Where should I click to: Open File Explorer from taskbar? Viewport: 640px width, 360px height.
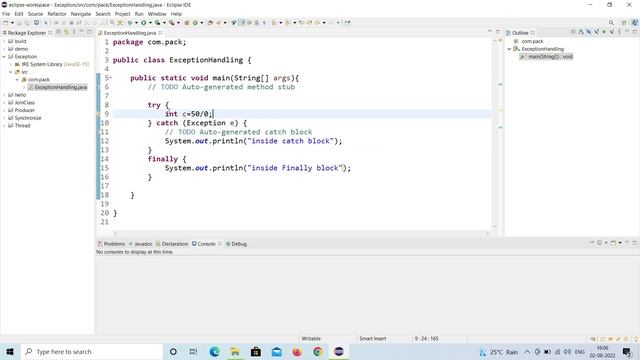[235, 351]
